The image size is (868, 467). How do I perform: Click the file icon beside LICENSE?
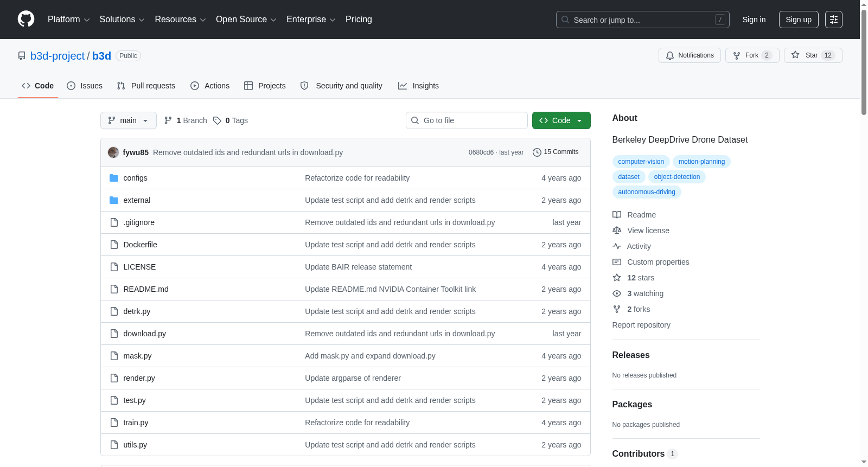(x=114, y=267)
